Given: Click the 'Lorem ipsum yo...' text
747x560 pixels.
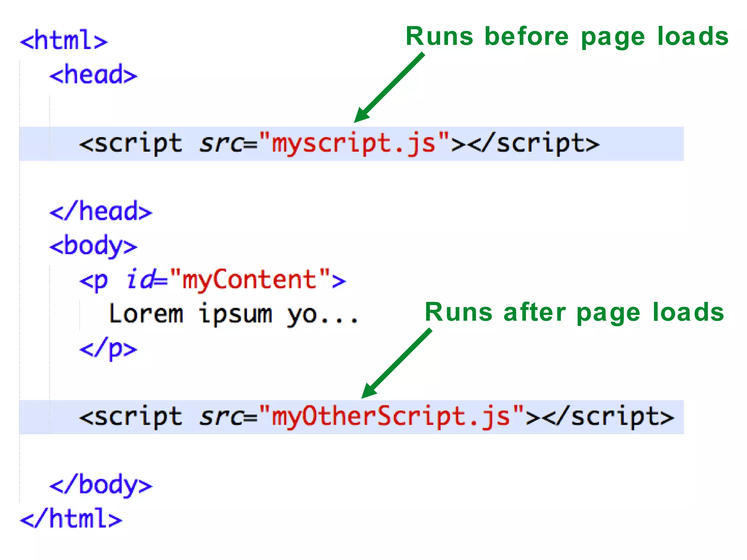Looking at the screenshot, I should pyautogui.click(x=233, y=314).
